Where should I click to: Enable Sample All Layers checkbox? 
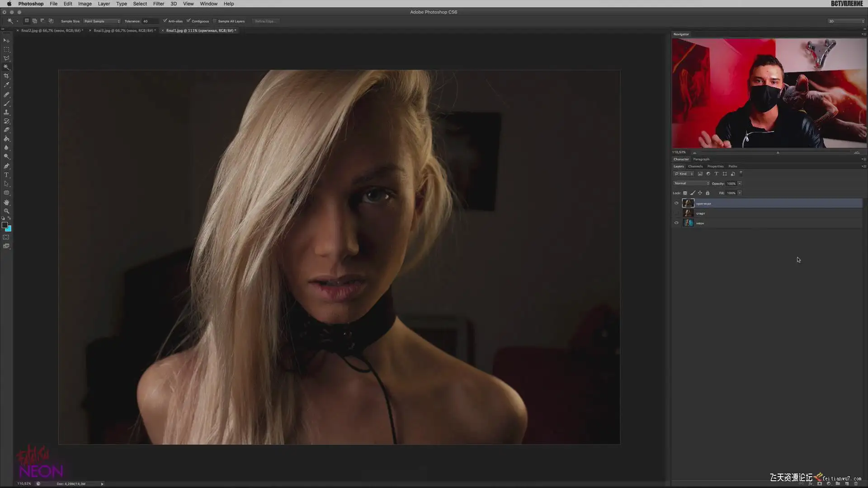coord(215,21)
